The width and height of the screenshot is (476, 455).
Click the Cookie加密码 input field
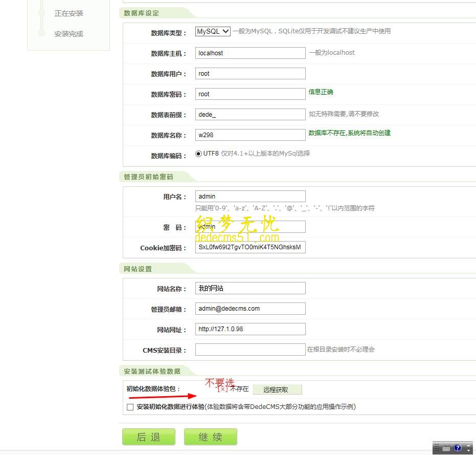(x=250, y=247)
